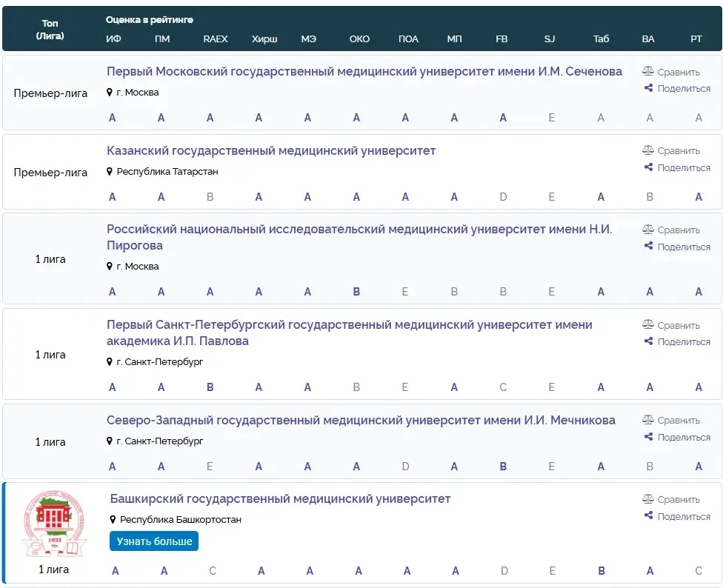Click the compare scales icon for Kazan Medical University

coord(648,150)
